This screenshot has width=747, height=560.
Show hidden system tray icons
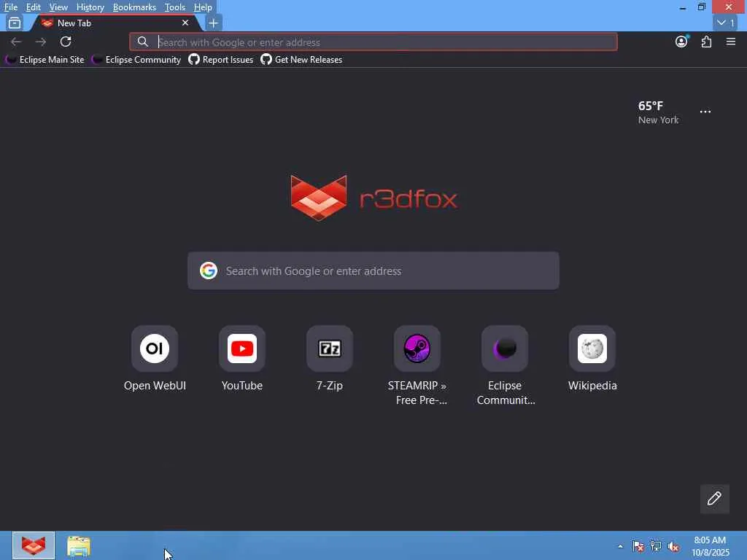pyautogui.click(x=620, y=546)
